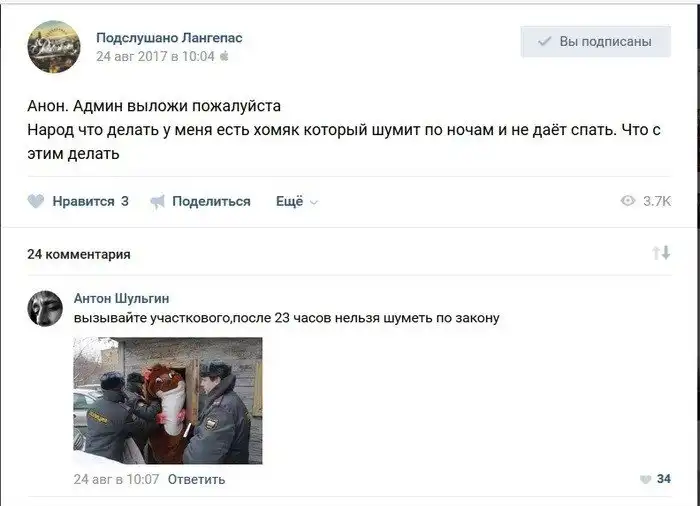Click the Apple device icon next to the post time
The height and width of the screenshot is (506, 700).
(x=224, y=56)
